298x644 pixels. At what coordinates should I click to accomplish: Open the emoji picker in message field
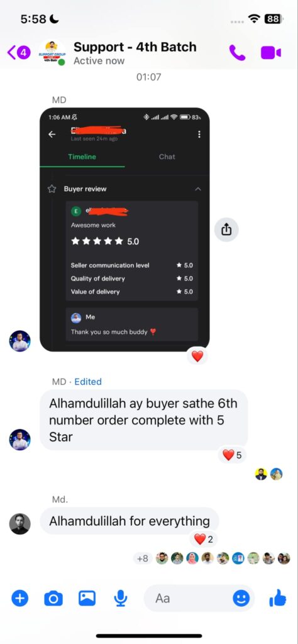241,599
